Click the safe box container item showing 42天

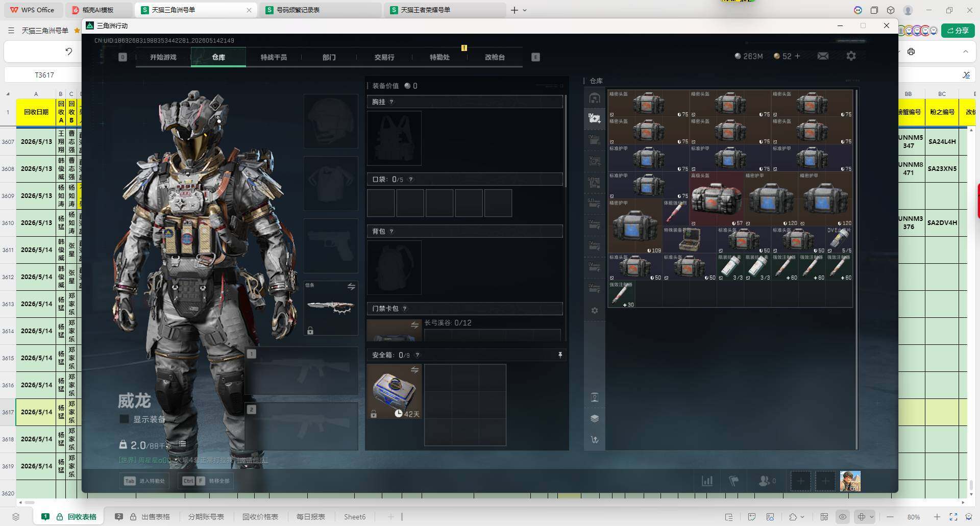pos(394,392)
